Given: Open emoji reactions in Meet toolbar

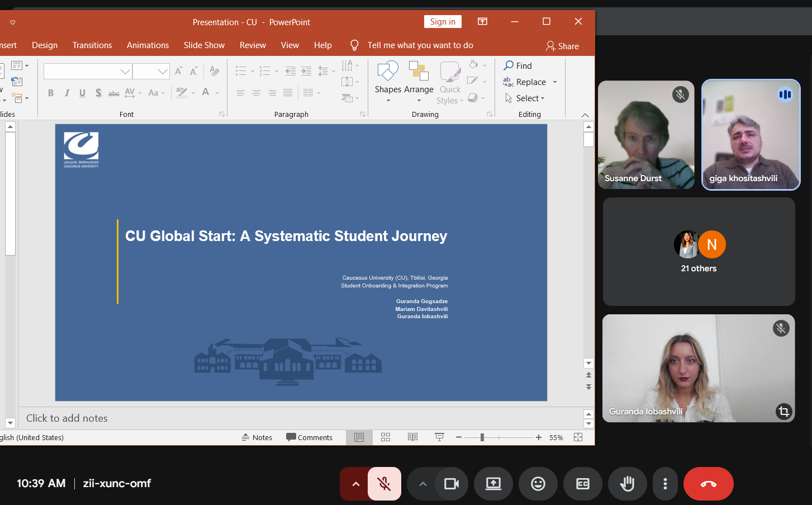Looking at the screenshot, I should coord(538,483).
